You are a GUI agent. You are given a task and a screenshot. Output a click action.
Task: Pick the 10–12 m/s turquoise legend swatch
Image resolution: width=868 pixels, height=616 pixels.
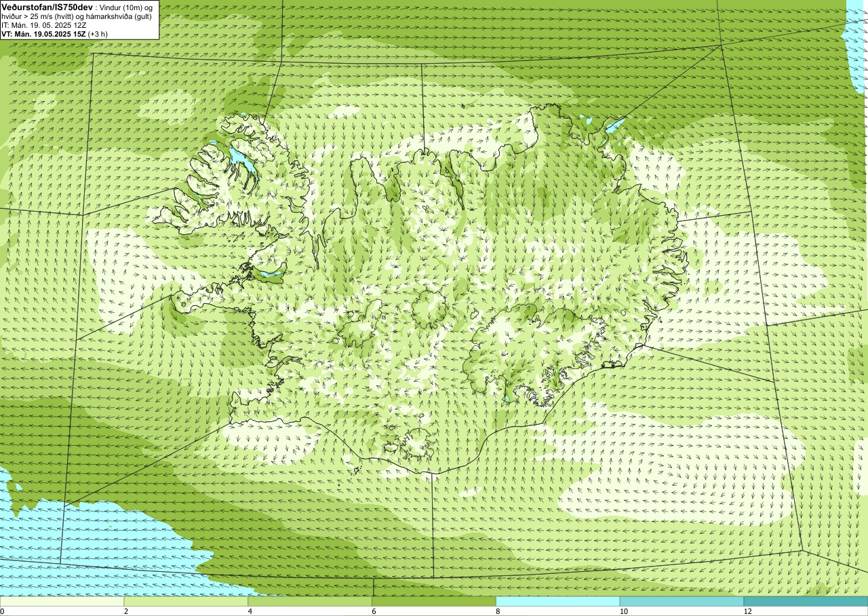point(682,601)
